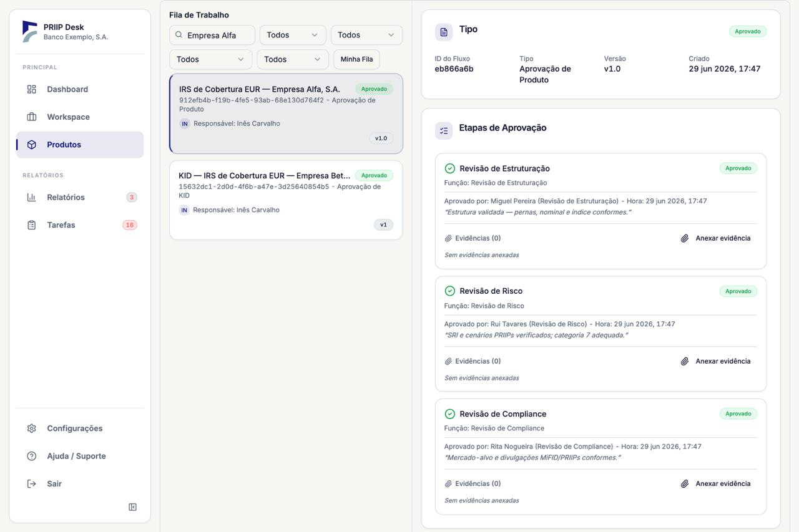Screen dimensions: 799x532
Task: Select KID — IRS de Cobertura Empresa Beta card
Action: [286, 200]
